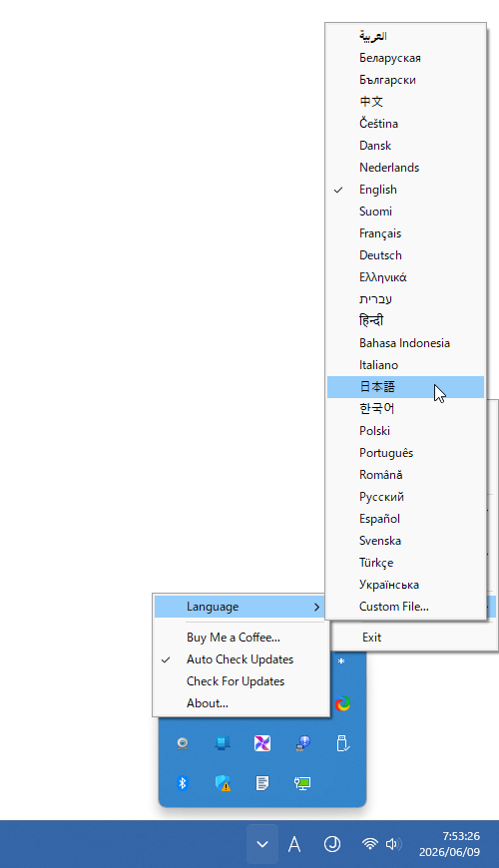Pick Română from language list

405,475
